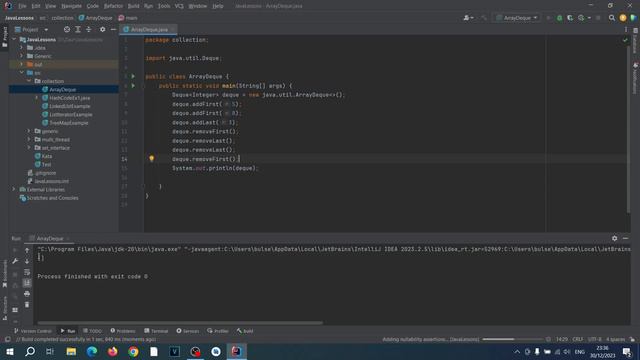Go up the stack trace in console

(27, 250)
